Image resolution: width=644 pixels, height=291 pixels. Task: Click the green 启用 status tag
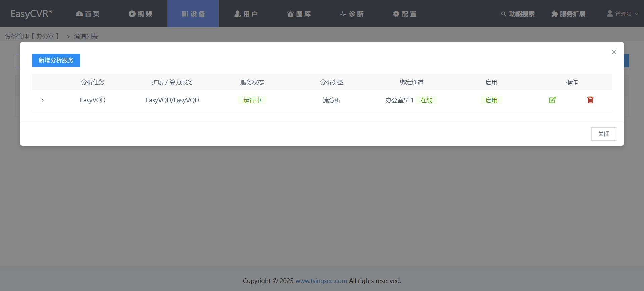pyautogui.click(x=491, y=100)
